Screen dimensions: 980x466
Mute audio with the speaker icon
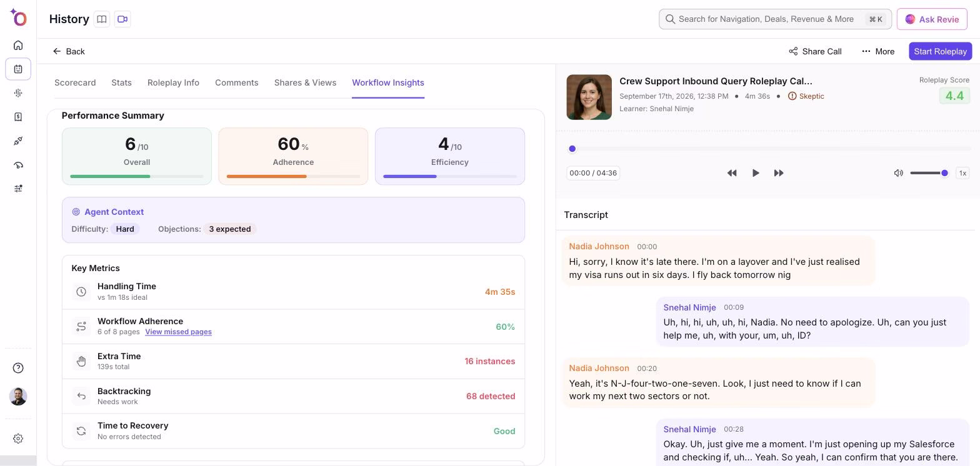coord(898,173)
